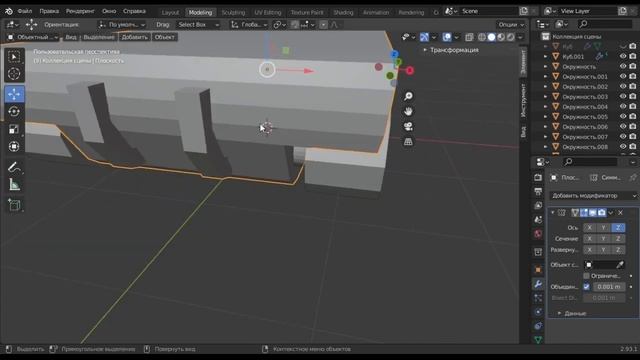Open the Объект menu in viewport header
The image size is (640, 360).
click(x=164, y=37)
